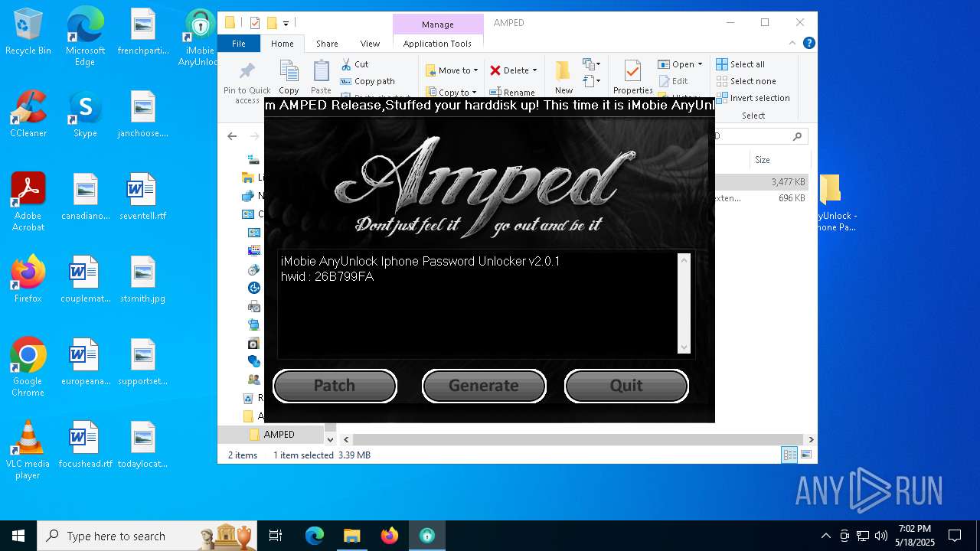Image resolution: width=980 pixels, height=551 pixels.
Task: Open Firefox desktop shortcut
Action: coord(28,279)
